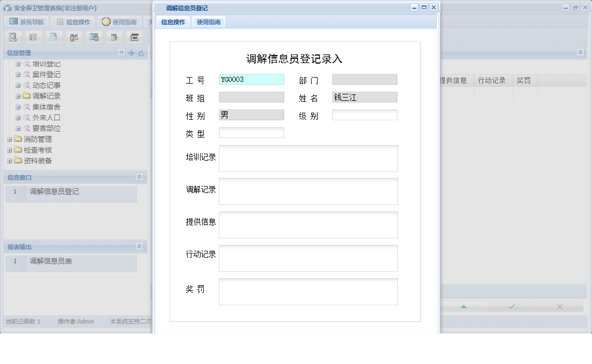
Task: Expand the 消防管理 folder
Action: [9, 139]
